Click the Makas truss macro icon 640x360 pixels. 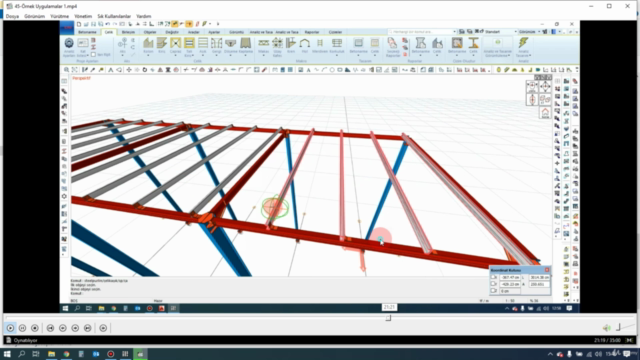264,43
